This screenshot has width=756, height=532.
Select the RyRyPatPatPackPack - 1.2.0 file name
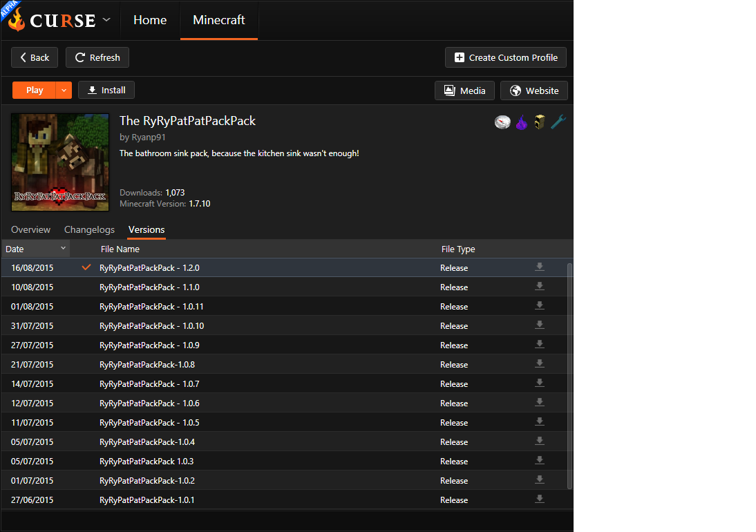[149, 268]
